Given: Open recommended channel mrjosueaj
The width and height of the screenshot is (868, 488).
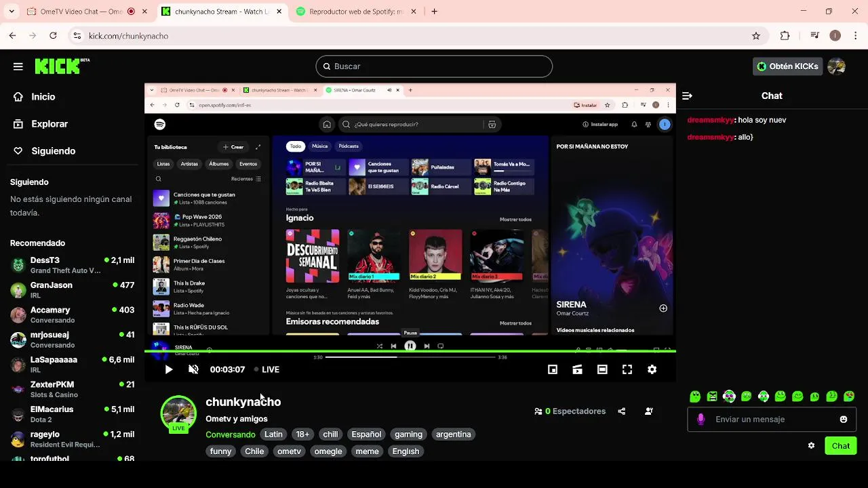Looking at the screenshot, I should click(72, 339).
